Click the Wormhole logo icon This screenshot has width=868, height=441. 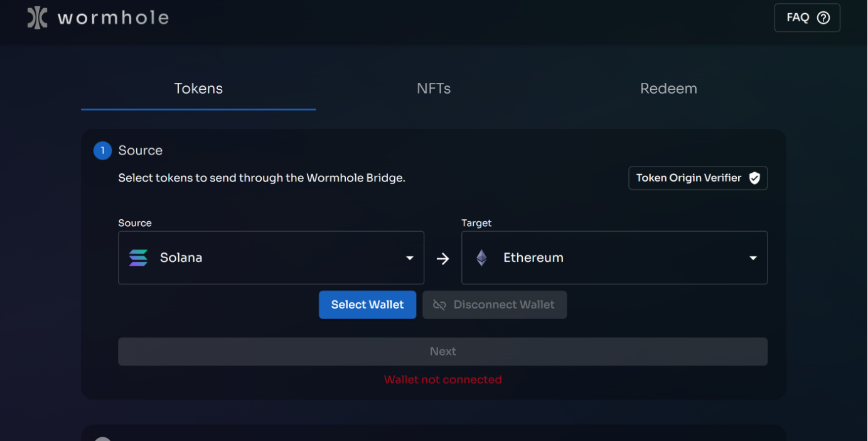37,18
